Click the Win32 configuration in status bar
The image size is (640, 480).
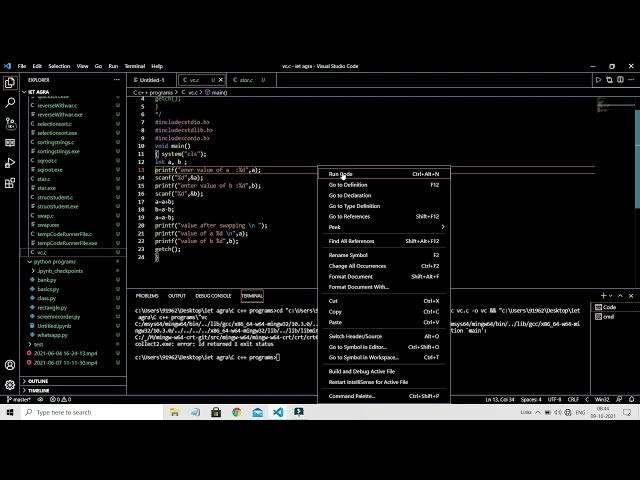602,399
